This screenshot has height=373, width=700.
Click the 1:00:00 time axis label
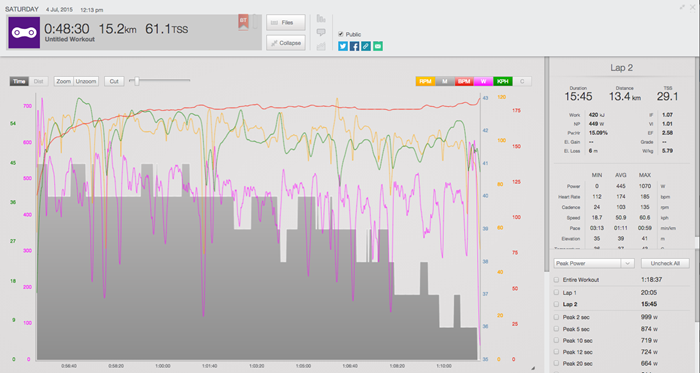click(x=162, y=366)
